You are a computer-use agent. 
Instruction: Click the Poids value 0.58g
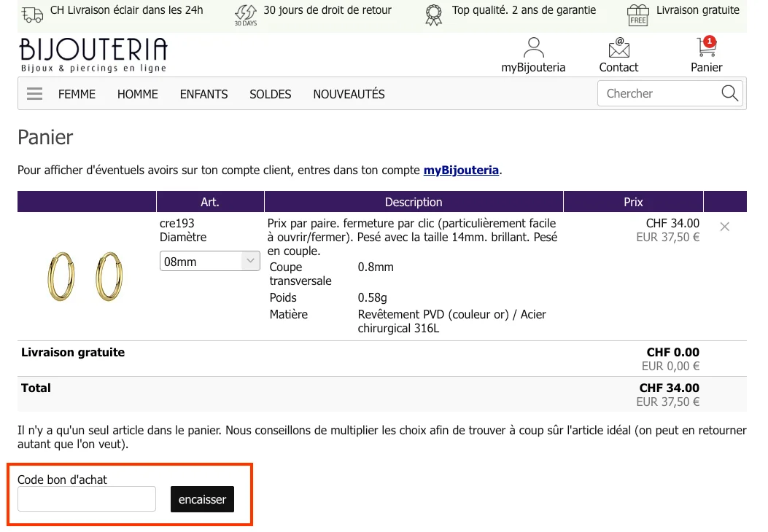(372, 297)
